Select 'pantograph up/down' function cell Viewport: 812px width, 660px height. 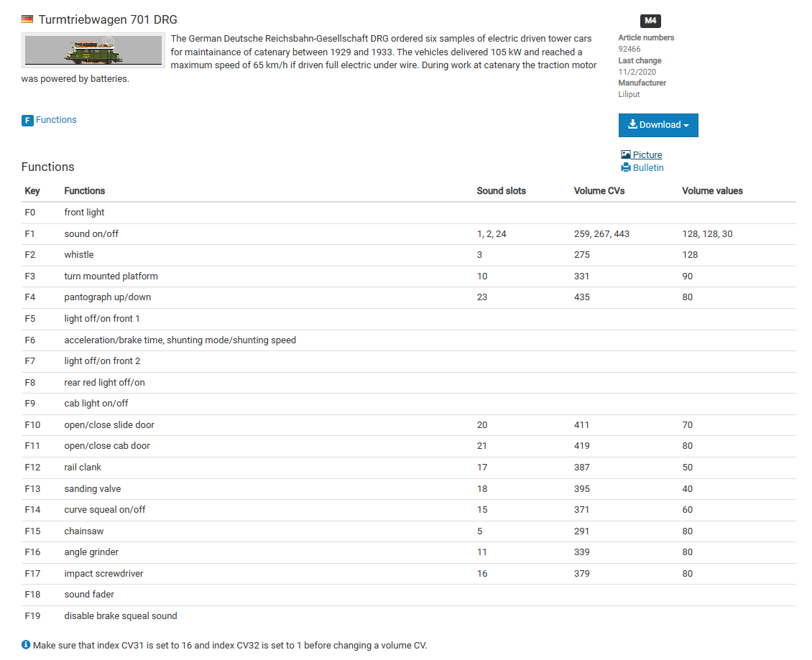coord(108,297)
